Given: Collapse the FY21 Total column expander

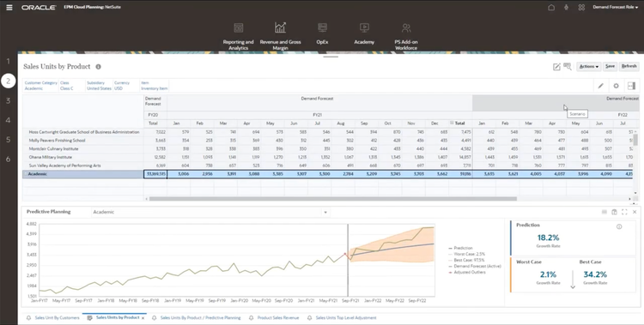Looking at the screenshot, I should point(452,123).
